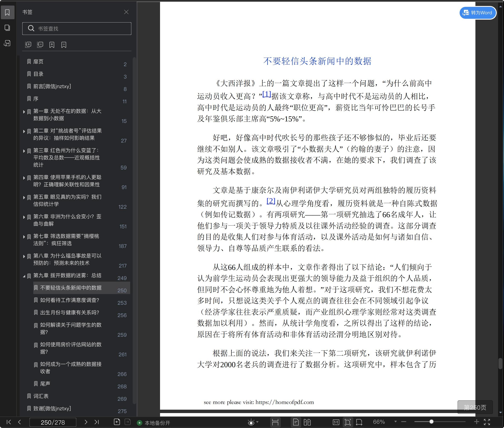Expand 第一章 无处不在的数据 bookmark

click(24, 112)
